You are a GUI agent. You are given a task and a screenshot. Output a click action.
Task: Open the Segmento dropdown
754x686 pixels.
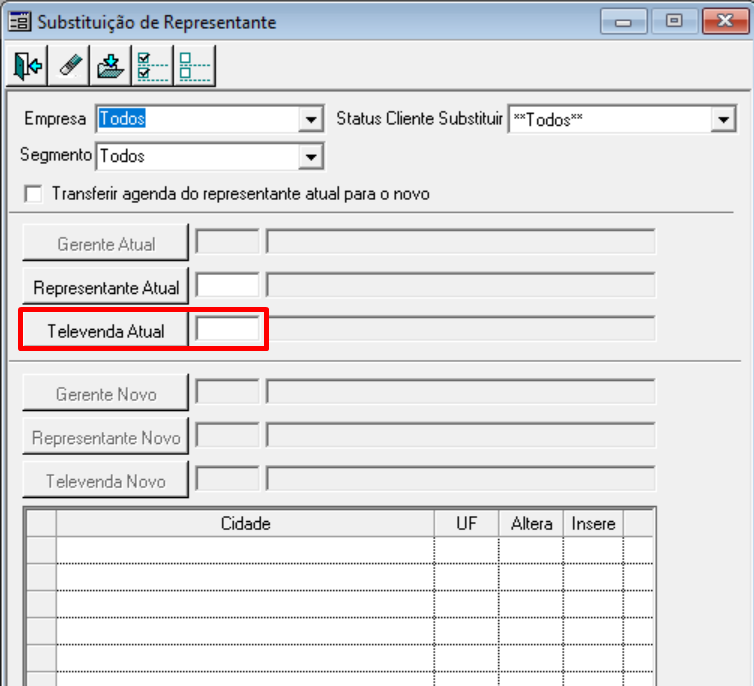[311, 157]
